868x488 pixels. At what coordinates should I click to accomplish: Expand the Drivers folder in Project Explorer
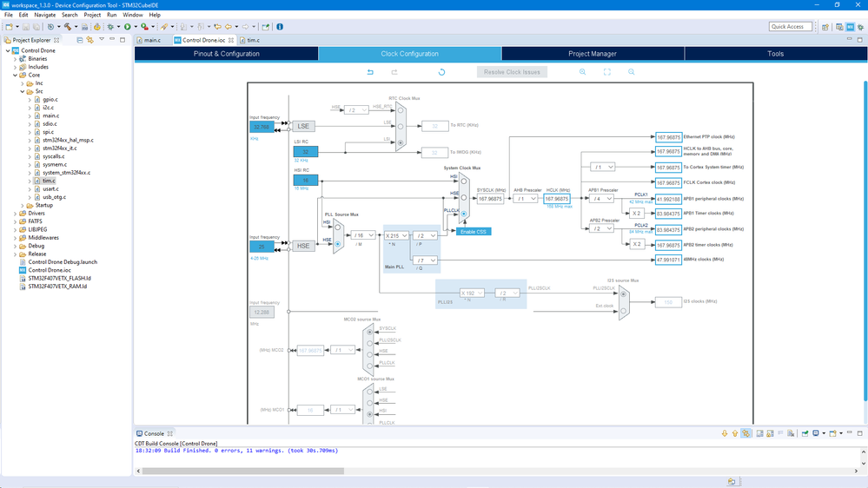coord(16,213)
